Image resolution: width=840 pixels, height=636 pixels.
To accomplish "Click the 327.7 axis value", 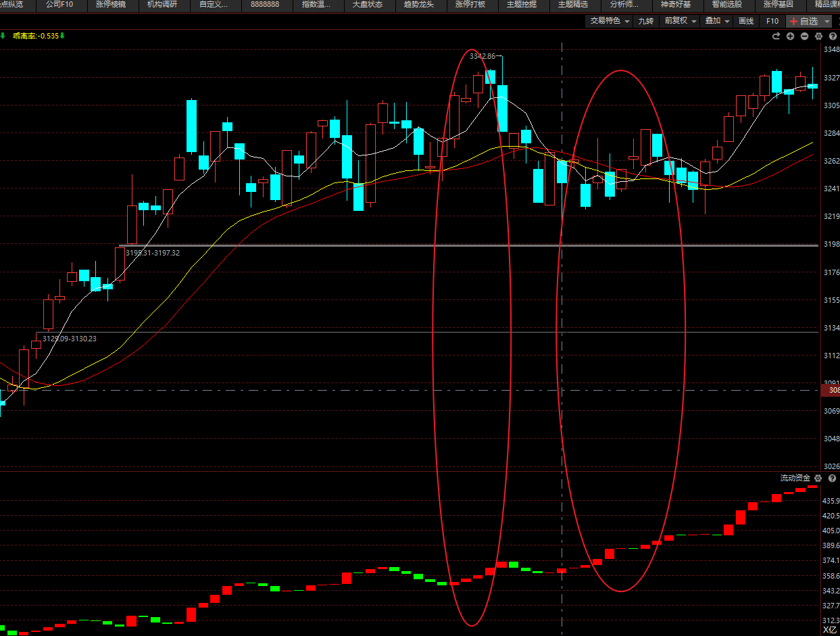I will coord(831,606).
